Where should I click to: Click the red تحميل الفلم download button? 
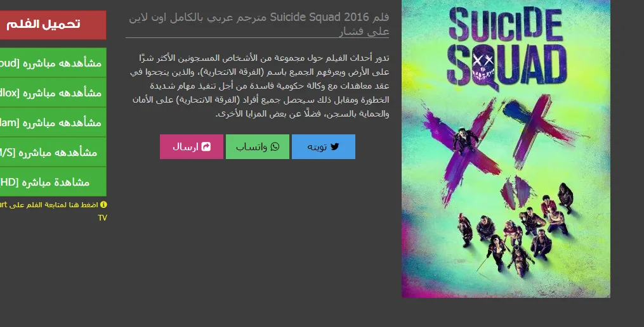pyautogui.click(x=53, y=25)
